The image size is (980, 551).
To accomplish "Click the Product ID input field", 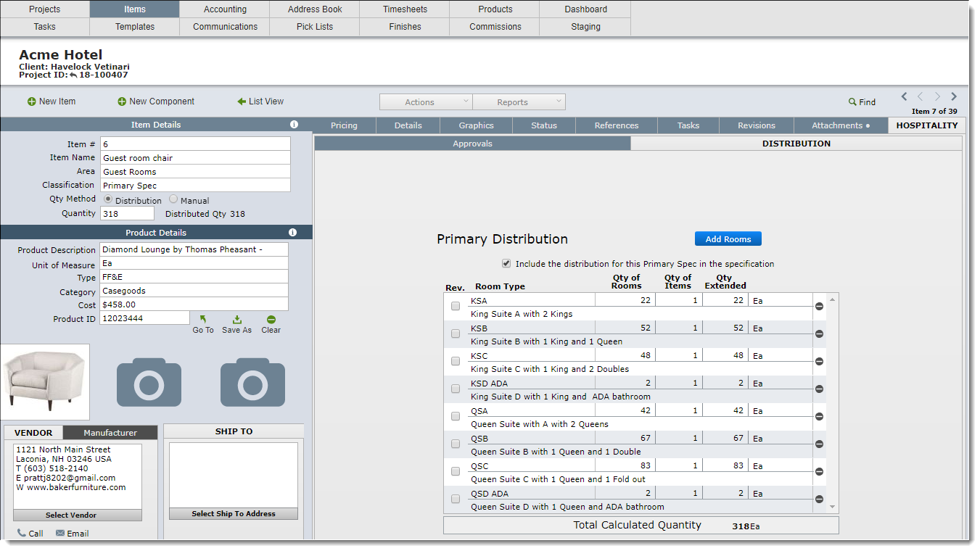I will click(x=144, y=318).
